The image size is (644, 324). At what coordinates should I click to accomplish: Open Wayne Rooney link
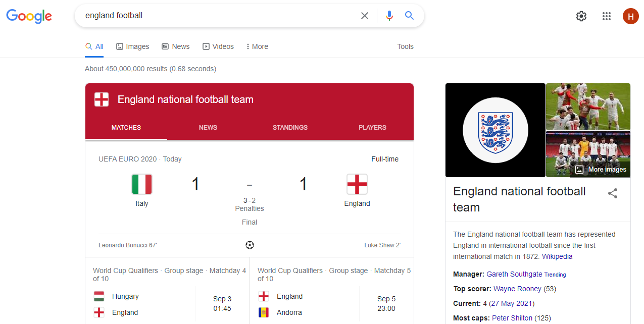pyautogui.click(x=517, y=289)
